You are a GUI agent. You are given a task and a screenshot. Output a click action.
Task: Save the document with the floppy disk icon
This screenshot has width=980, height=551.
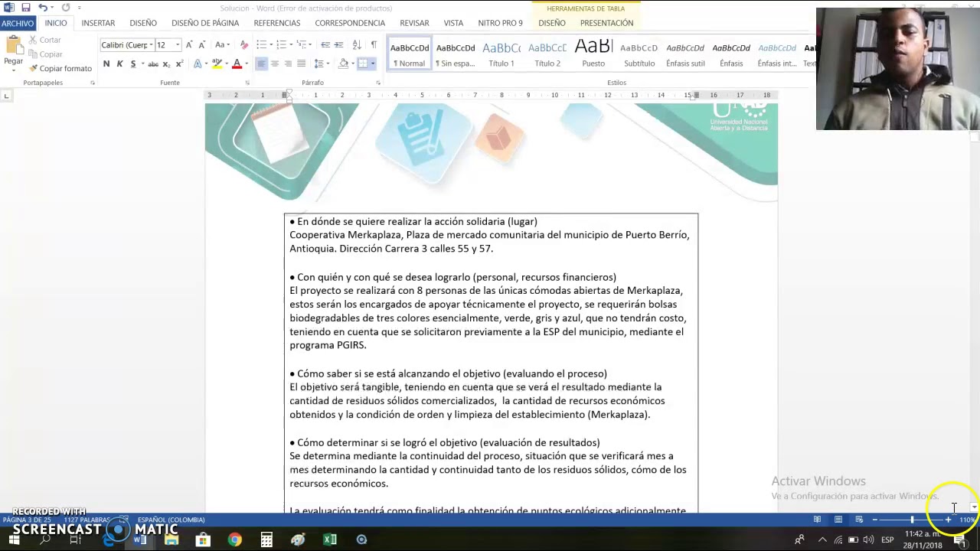click(x=26, y=8)
